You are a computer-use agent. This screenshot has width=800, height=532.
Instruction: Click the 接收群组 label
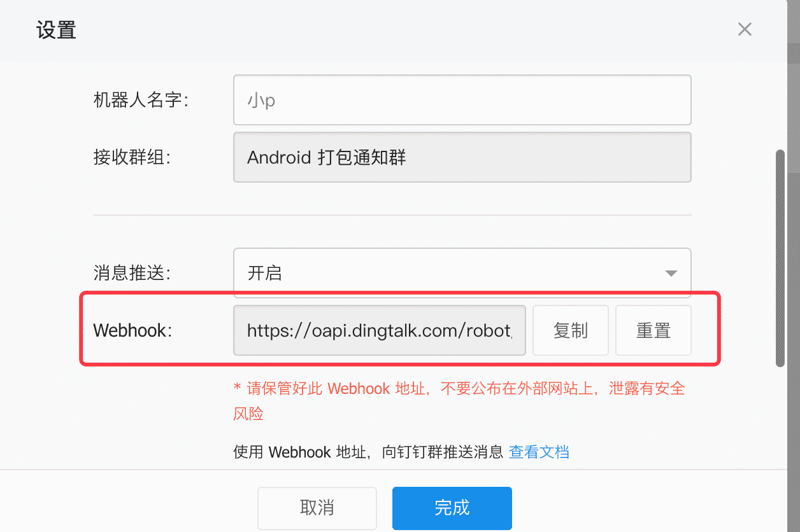131,158
